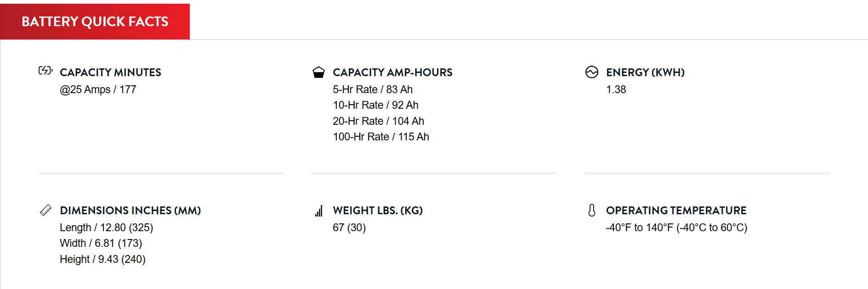This screenshot has width=868, height=289.
Task: Click the @25 Amps / 177 value
Action: coord(98,89)
